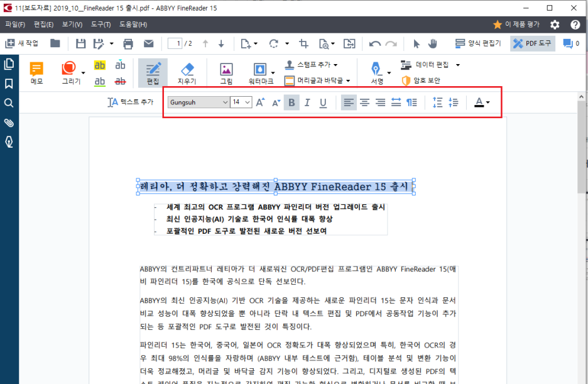
Task: Click the page number input field
Action: 175,43
